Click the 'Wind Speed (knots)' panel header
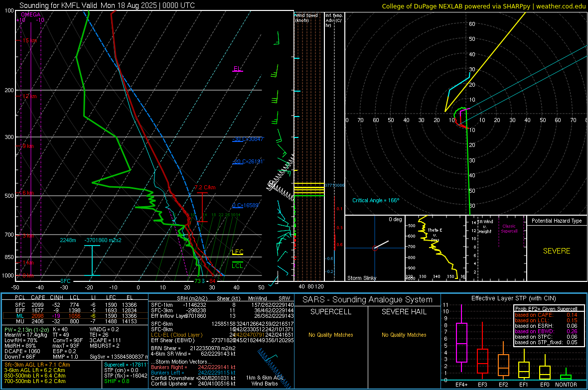The width and height of the screenshot is (588, 390). coord(306,17)
